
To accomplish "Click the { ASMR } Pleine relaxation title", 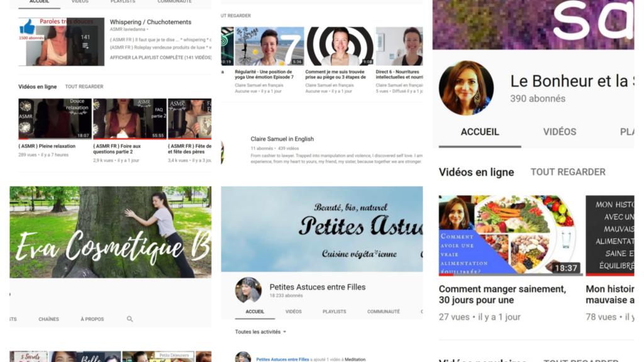I will 47,146.
